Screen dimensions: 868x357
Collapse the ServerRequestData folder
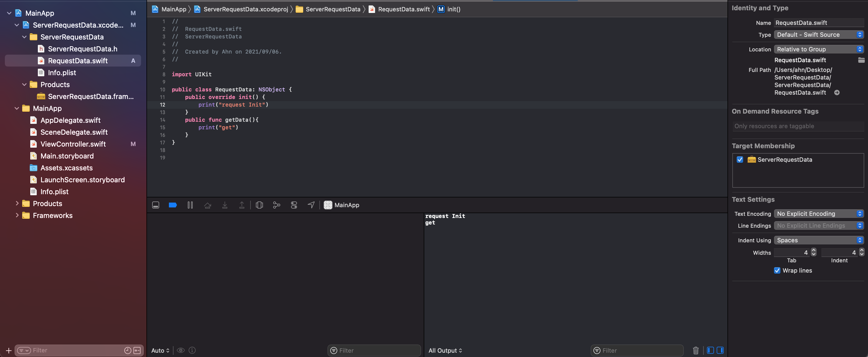tap(24, 37)
